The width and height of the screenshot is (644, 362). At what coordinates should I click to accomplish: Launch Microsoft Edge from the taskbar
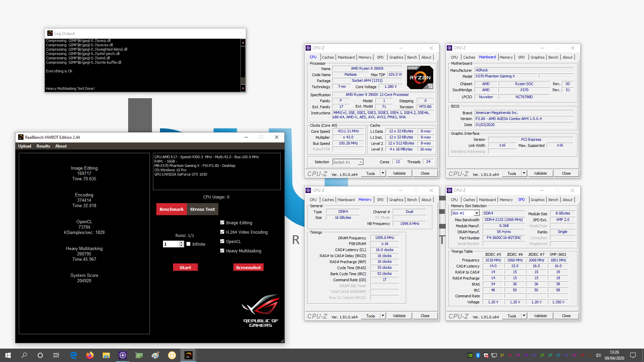click(x=73, y=355)
